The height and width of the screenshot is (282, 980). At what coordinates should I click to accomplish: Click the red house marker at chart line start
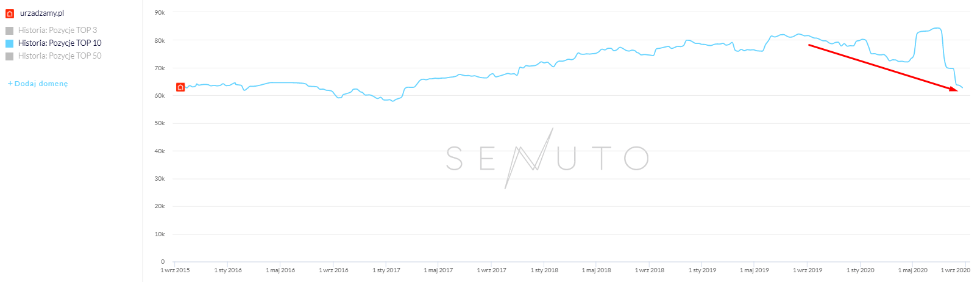[x=180, y=87]
